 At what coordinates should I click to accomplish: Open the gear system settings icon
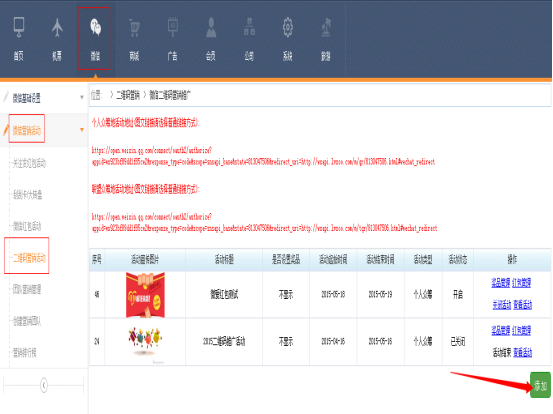click(x=288, y=27)
